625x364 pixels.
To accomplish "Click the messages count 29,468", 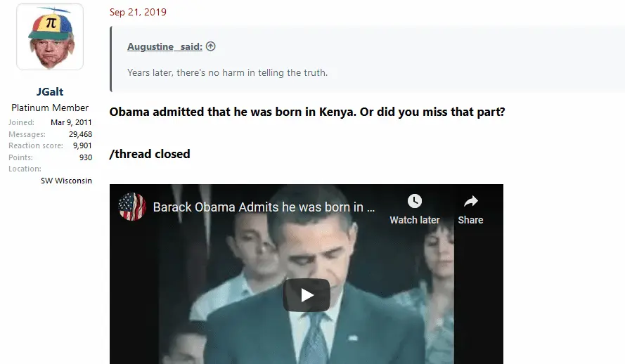I will (x=81, y=134).
